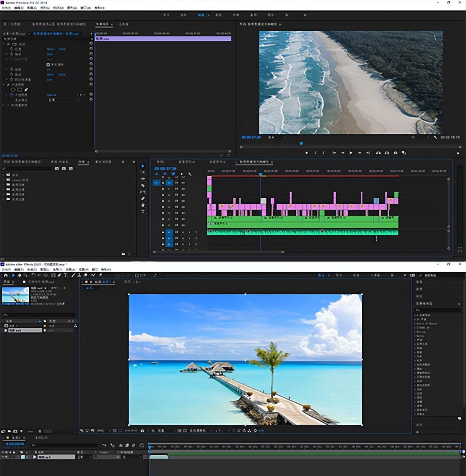Select the After Effects Puppet Pin tool

point(100,275)
